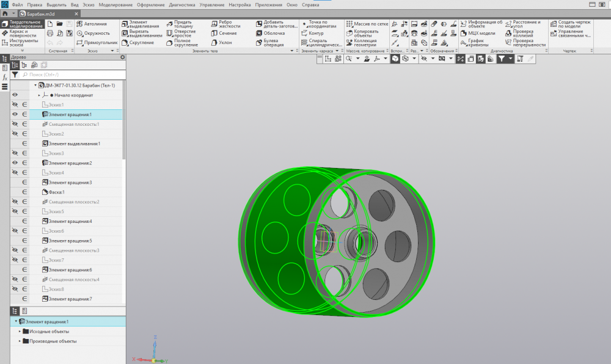
Task: Click the Массив по сетке pattern tool
Action: click(x=367, y=24)
